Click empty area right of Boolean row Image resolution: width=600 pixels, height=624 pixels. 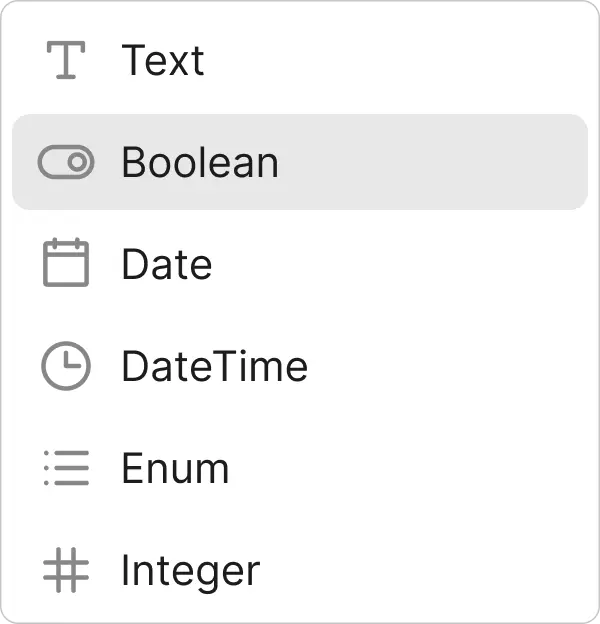pyautogui.click(x=450, y=162)
